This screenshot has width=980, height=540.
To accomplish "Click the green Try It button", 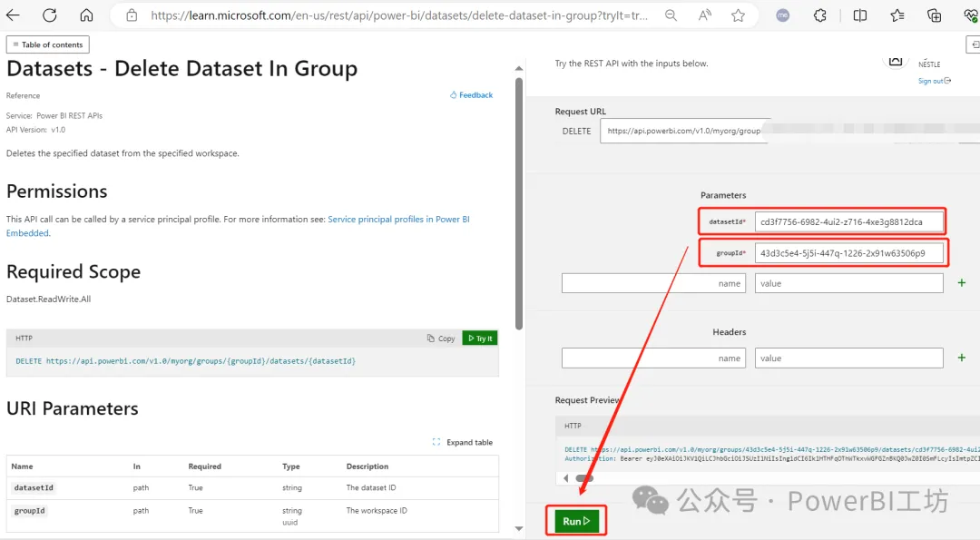I will (x=480, y=339).
